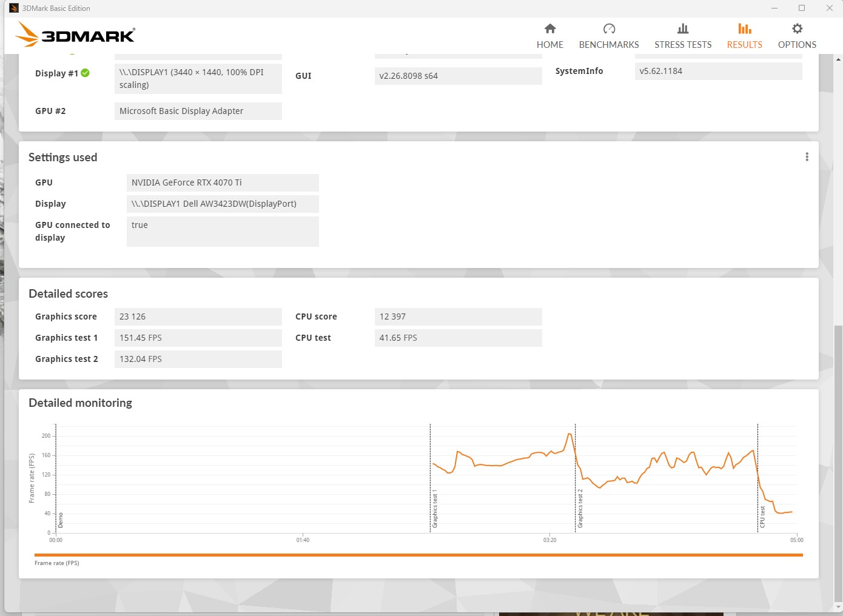
Task: Click the scrollbar up arrow
Action: [838, 59]
